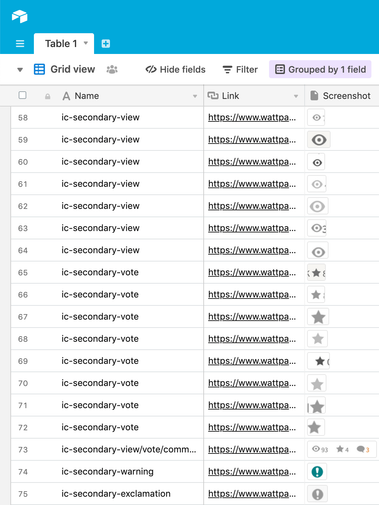
Task: Expand the Table 1 tab dropdown arrow
Action: click(x=86, y=43)
